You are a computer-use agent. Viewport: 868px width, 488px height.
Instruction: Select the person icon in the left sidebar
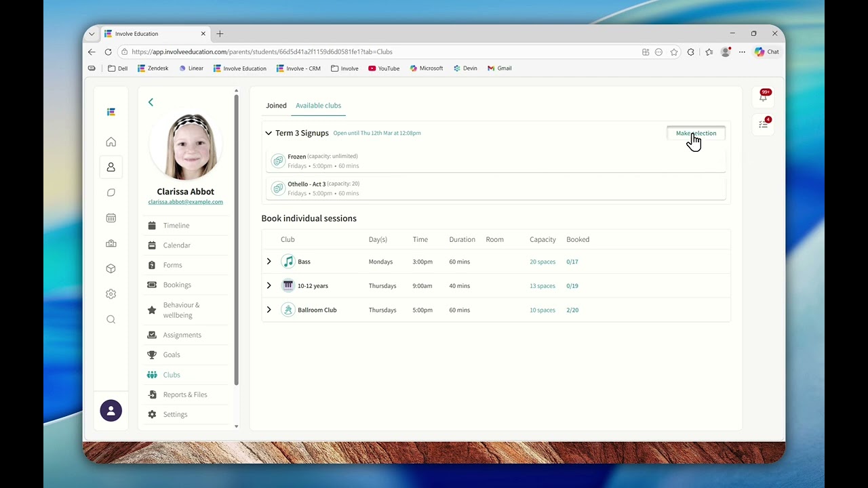tap(111, 167)
